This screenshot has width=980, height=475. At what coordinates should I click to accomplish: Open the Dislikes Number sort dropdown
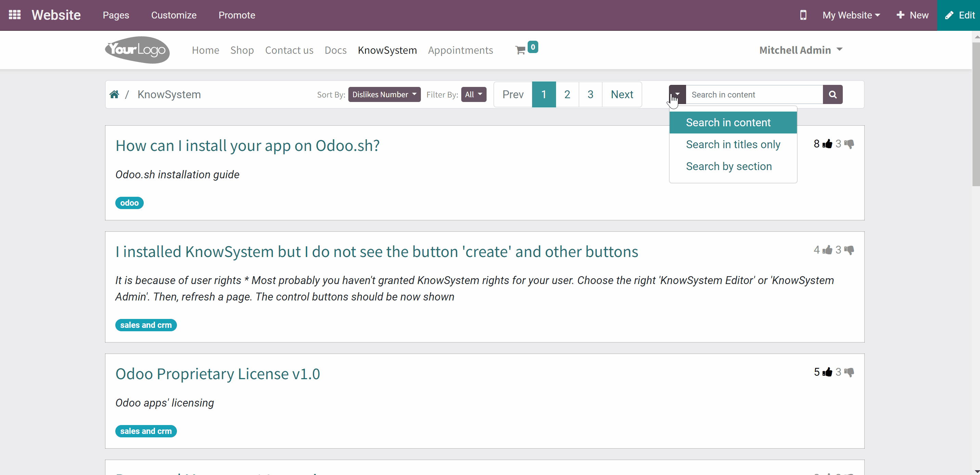pyautogui.click(x=384, y=94)
